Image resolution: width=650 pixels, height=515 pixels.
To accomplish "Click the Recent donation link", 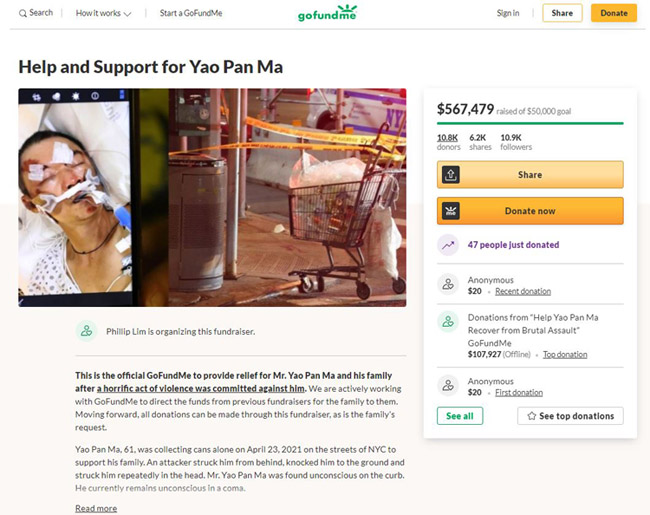I will tap(523, 292).
